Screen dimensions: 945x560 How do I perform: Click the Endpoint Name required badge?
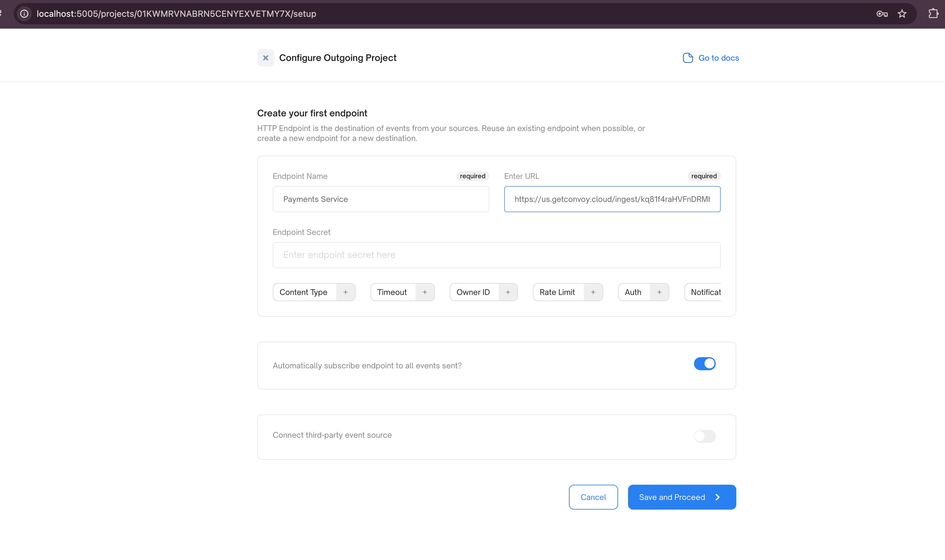point(472,176)
